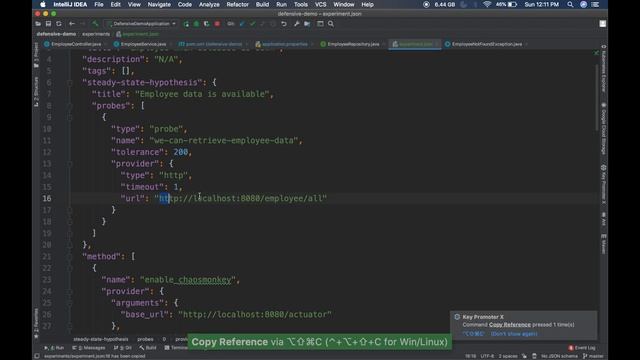Screen dimensions: 640x360
Task: Click the Git update project icon
Action: [242, 24]
